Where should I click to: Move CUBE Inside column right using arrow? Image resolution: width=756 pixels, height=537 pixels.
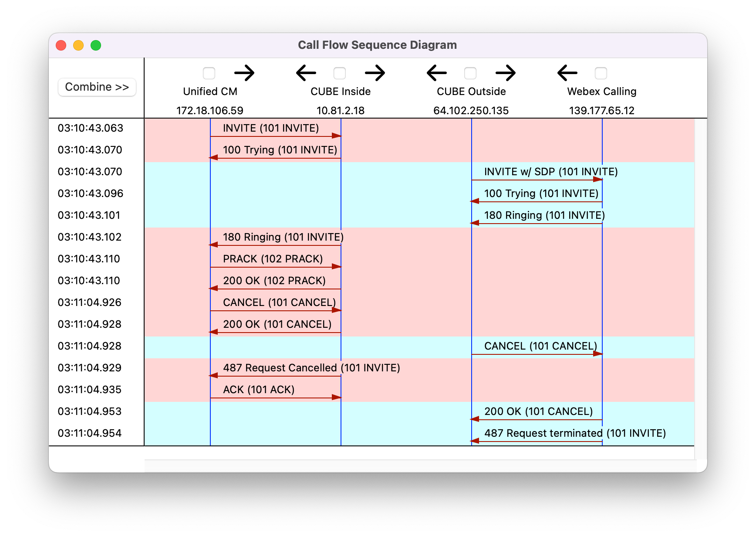[x=375, y=73]
